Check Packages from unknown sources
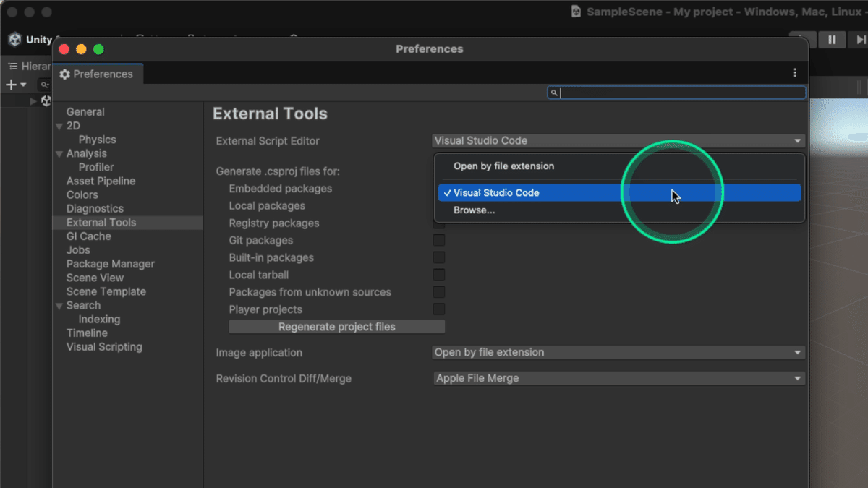 click(439, 292)
